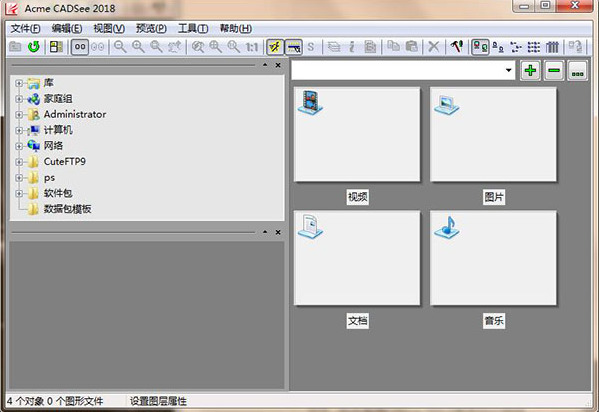Click the S toolbar icon
599x412 pixels.
[x=311, y=47]
